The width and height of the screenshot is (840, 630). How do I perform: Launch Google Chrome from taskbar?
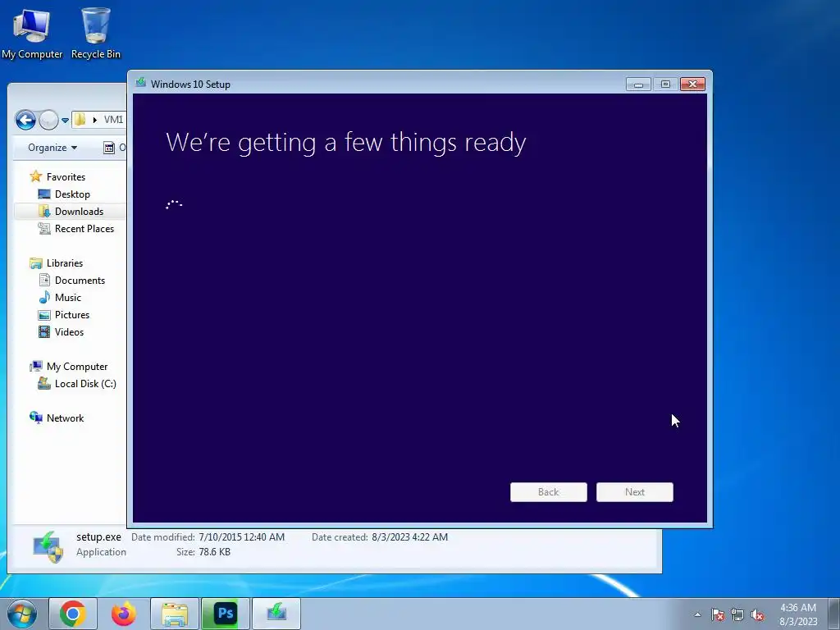(73, 614)
